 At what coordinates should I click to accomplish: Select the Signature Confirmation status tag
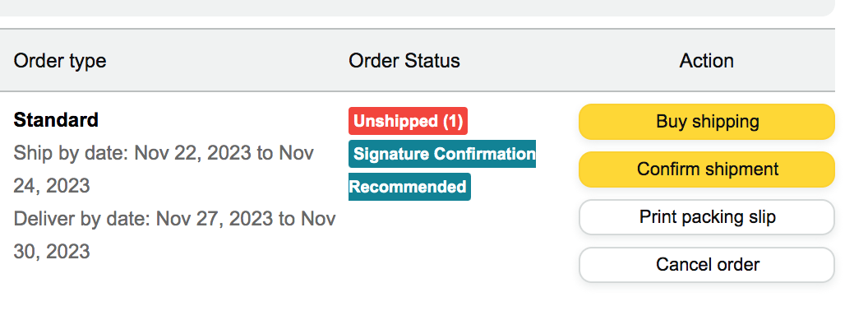point(442,154)
